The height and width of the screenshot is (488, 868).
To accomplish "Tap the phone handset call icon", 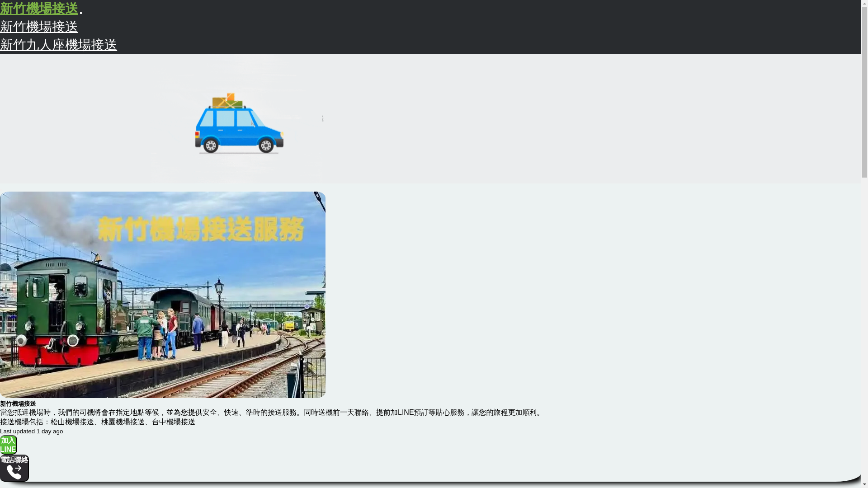I will point(14,473).
